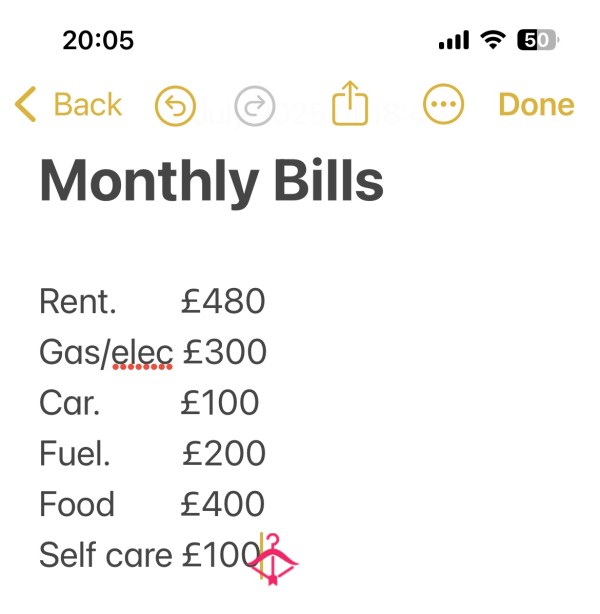This screenshot has height=614, width=600.
Task: Tap the Fuel £200 line
Action: (x=152, y=453)
